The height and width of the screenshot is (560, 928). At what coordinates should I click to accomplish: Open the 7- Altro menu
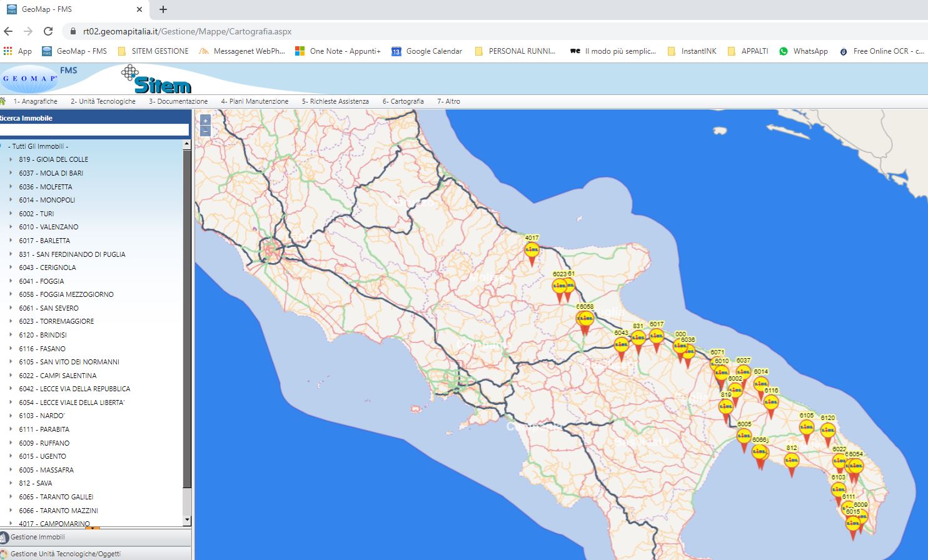(448, 101)
